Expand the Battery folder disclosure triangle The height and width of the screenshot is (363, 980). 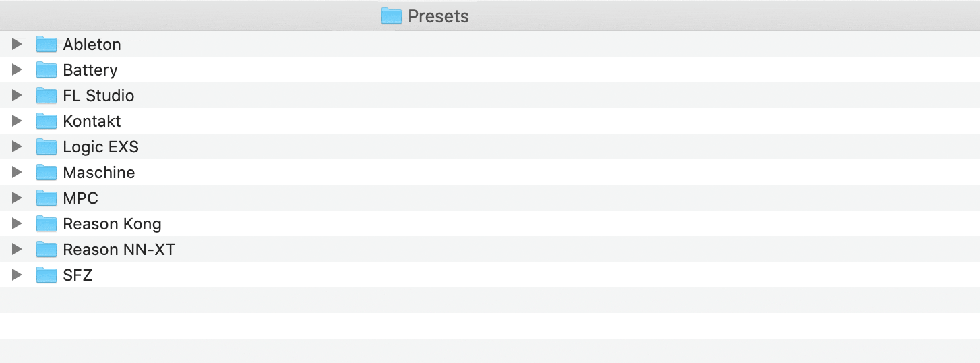[17, 70]
